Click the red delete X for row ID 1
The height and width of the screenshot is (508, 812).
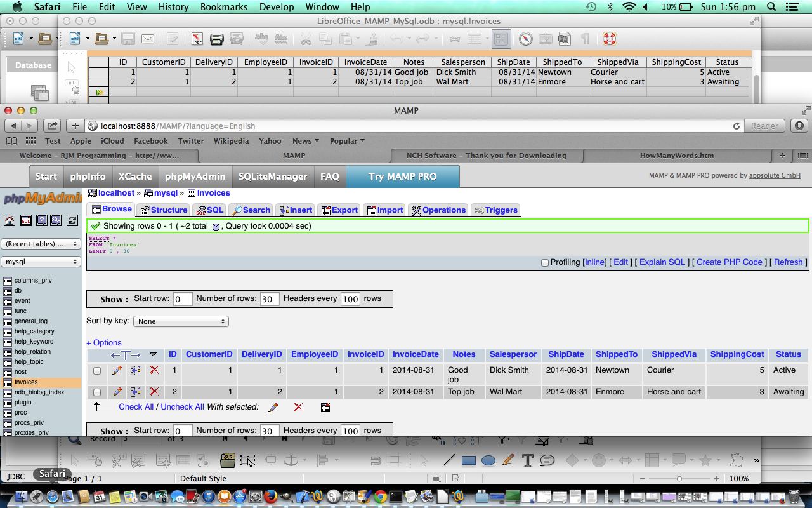pos(154,370)
